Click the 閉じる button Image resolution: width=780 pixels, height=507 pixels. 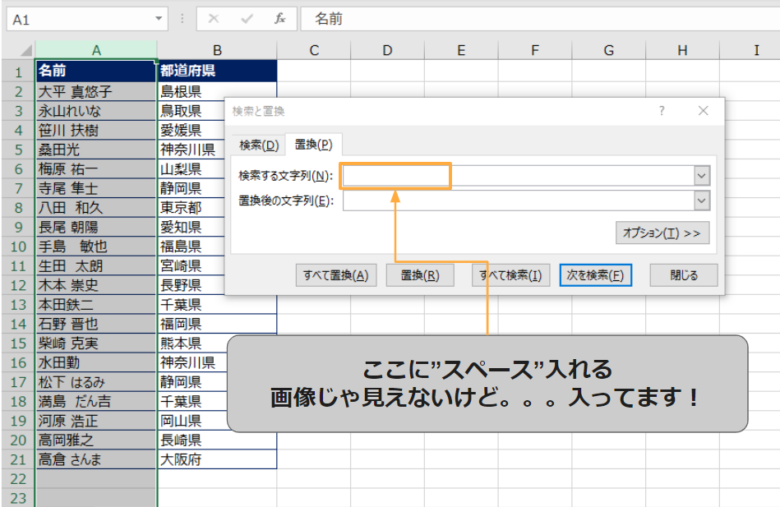click(683, 275)
